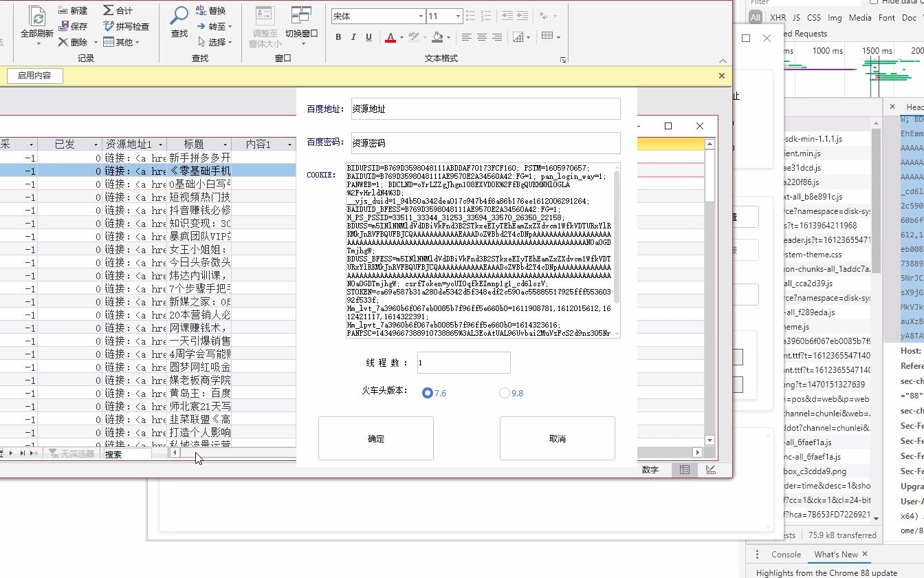The width and height of the screenshot is (924, 578).
Task: Click the 替换 replace button
Action: 211,10
